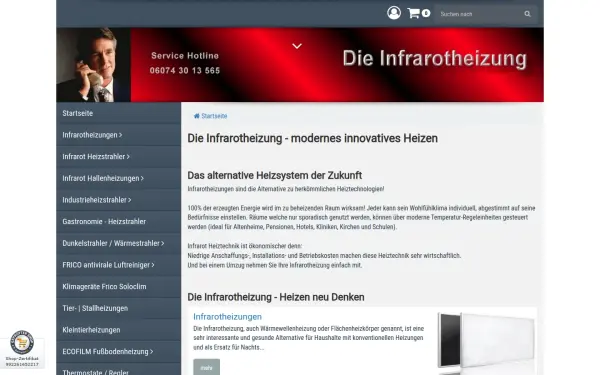
Task: Expand the Infrarot Heizstrahler menu
Action: pos(119,157)
